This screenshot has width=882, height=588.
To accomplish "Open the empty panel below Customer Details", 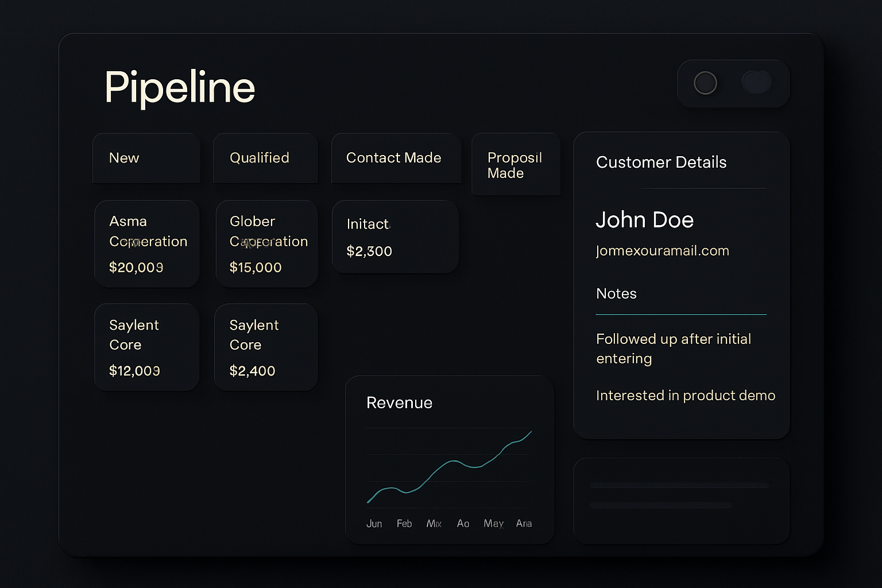I will tap(681, 500).
